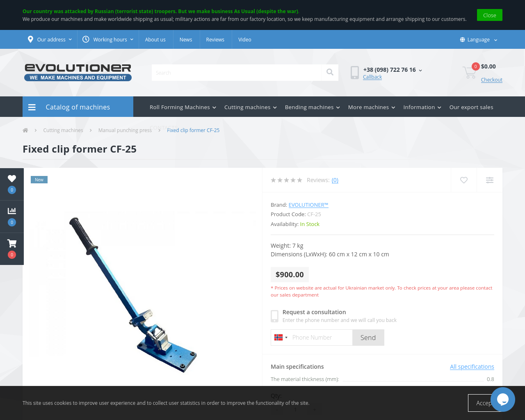Expand the Cutting machines menu

pyautogui.click(x=251, y=107)
